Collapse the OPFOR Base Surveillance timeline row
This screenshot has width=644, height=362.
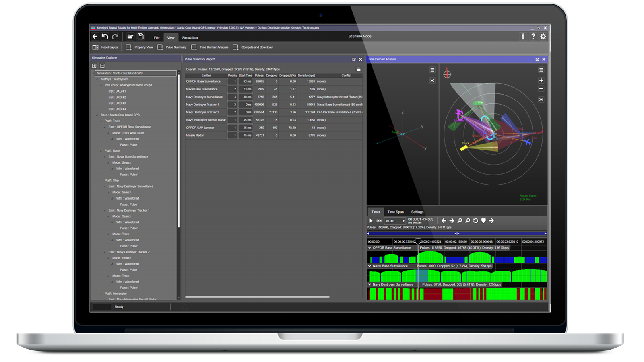[x=369, y=248]
